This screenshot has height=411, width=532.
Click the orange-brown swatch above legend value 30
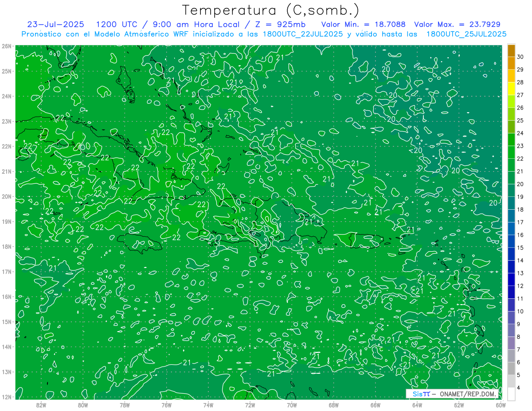(511, 51)
